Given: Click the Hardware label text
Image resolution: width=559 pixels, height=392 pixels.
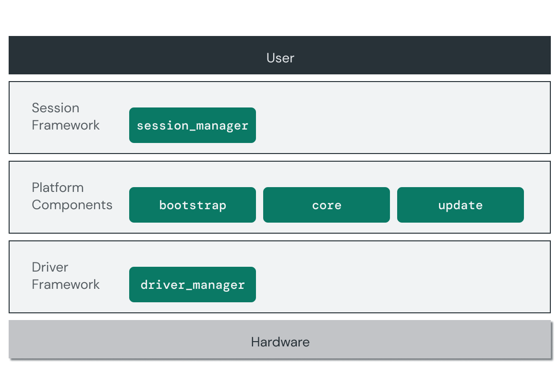Looking at the screenshot, I should (x=280, y=342).
